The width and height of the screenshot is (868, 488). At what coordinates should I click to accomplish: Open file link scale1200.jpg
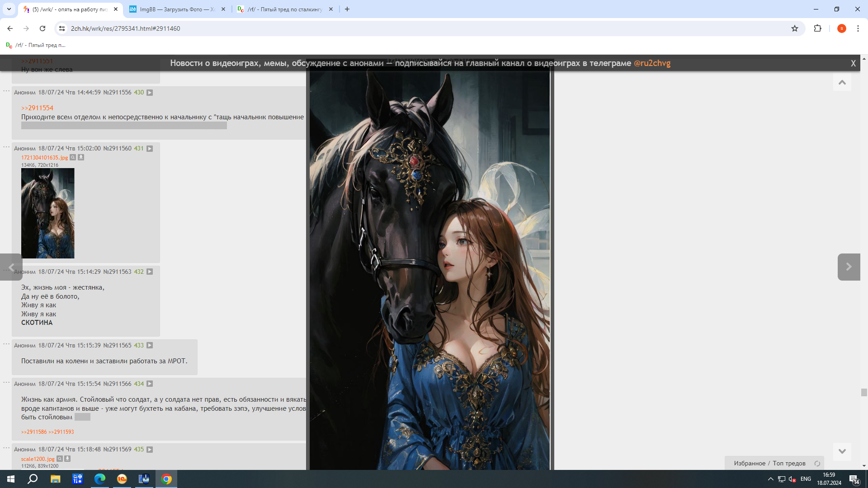[x=38, y=459]
